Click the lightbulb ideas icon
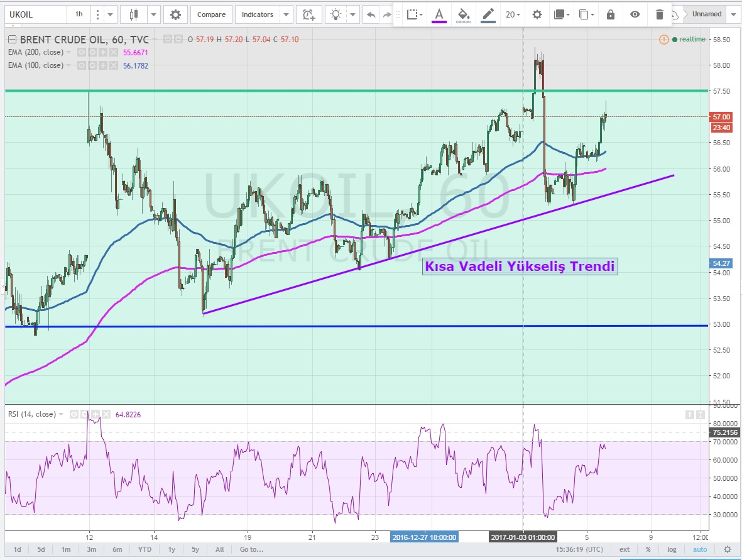742x560 pixels. [x=337, y=14]
